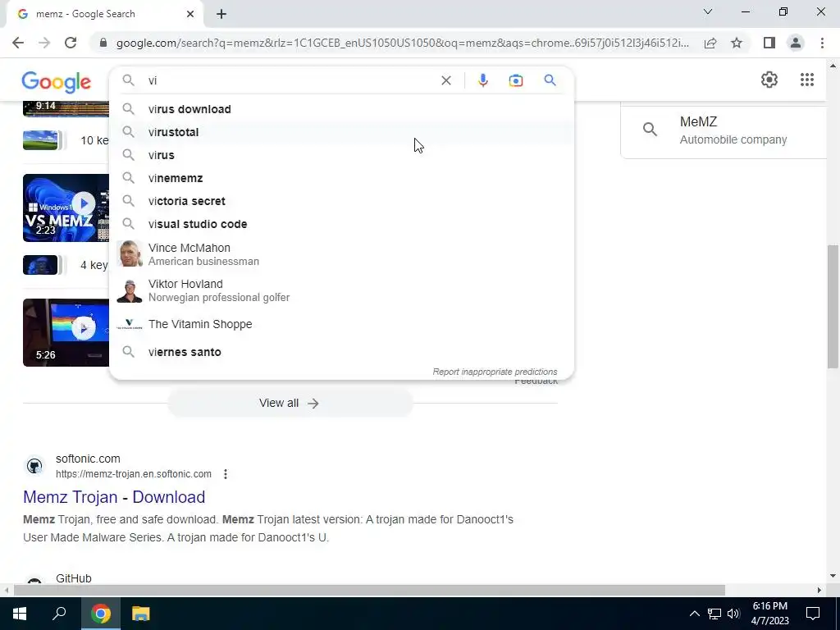
Task: Click the padlock site info icon
Action: [103, 43]
